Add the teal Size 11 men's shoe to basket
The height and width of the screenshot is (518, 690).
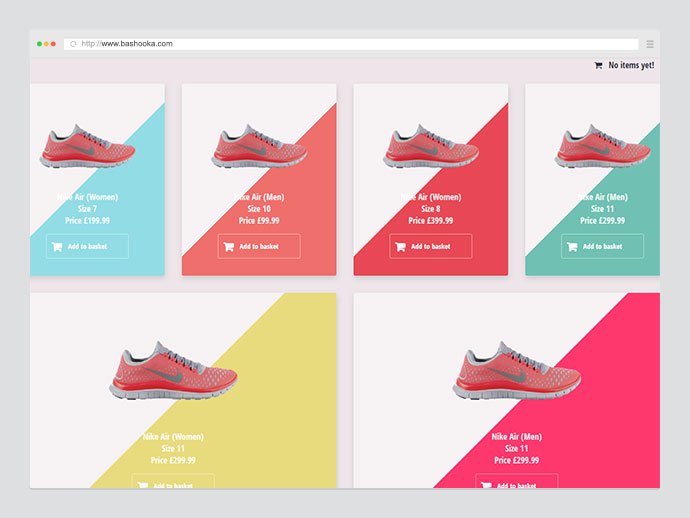(602, 246)
